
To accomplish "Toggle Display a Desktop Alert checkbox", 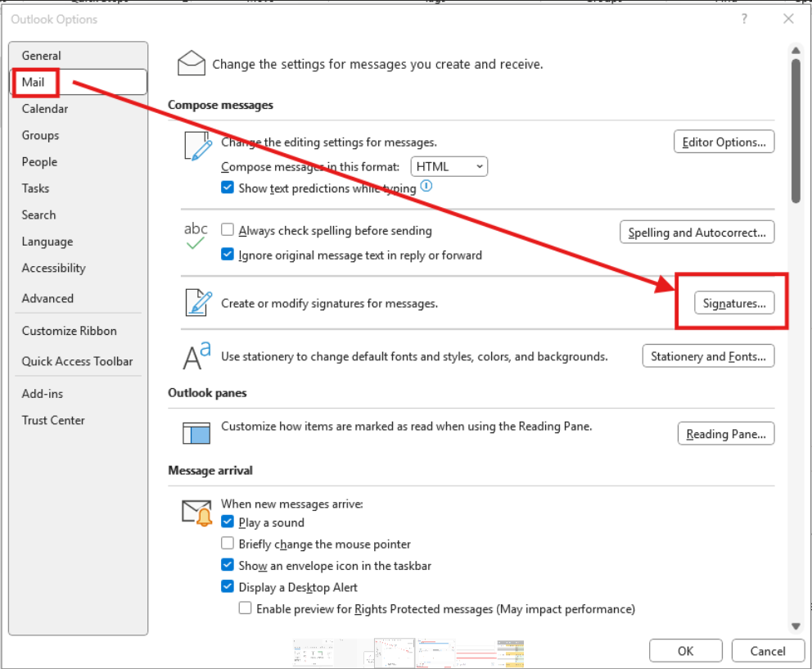I will 228,586.
